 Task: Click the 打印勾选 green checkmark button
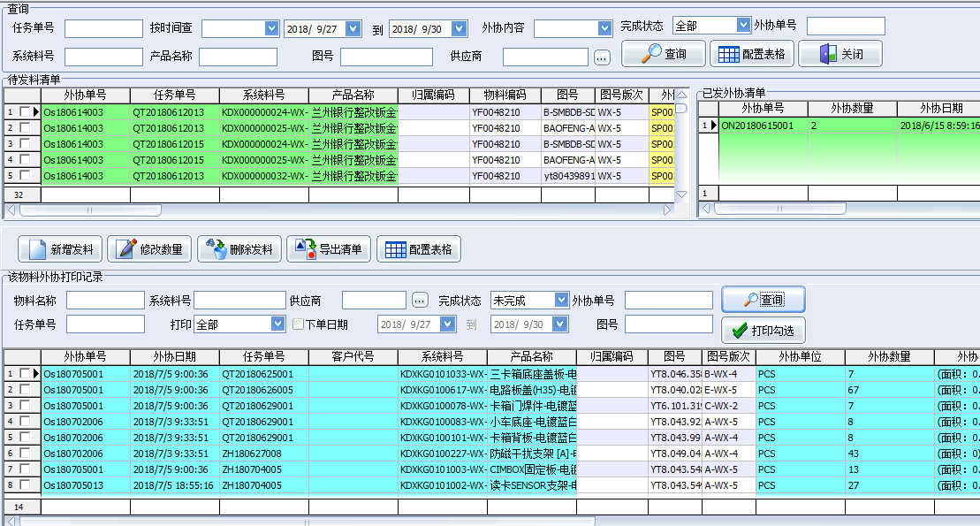(x=763, y=331)
